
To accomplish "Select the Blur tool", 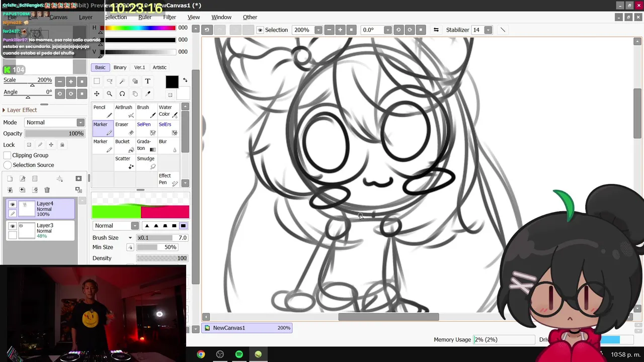I will point(168,145).
